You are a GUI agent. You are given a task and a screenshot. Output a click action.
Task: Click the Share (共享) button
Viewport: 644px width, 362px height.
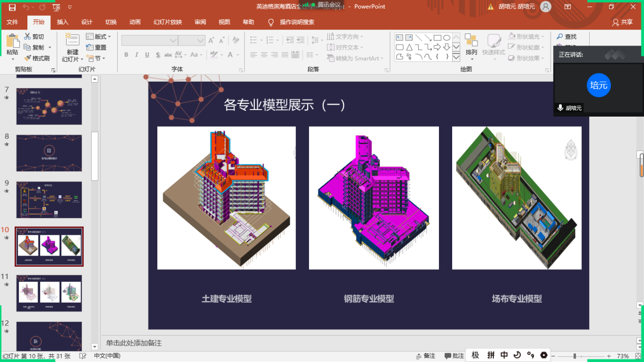click(622, 22)
